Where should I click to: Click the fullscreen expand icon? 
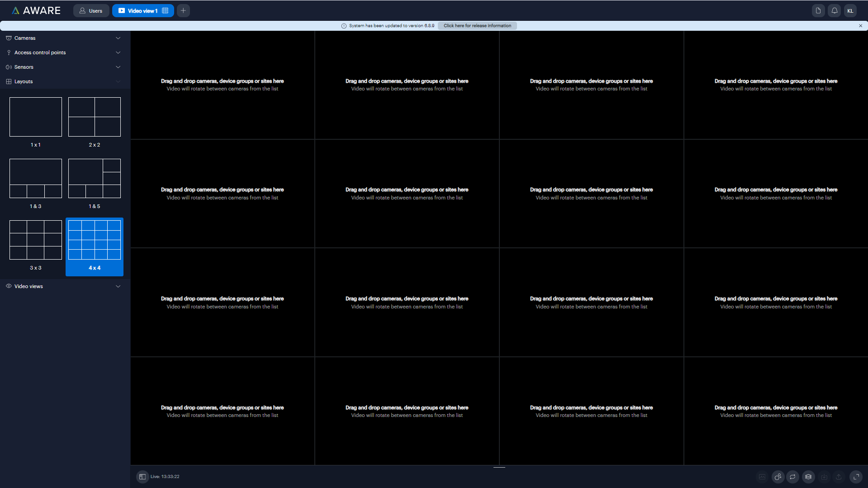(856, 477)
